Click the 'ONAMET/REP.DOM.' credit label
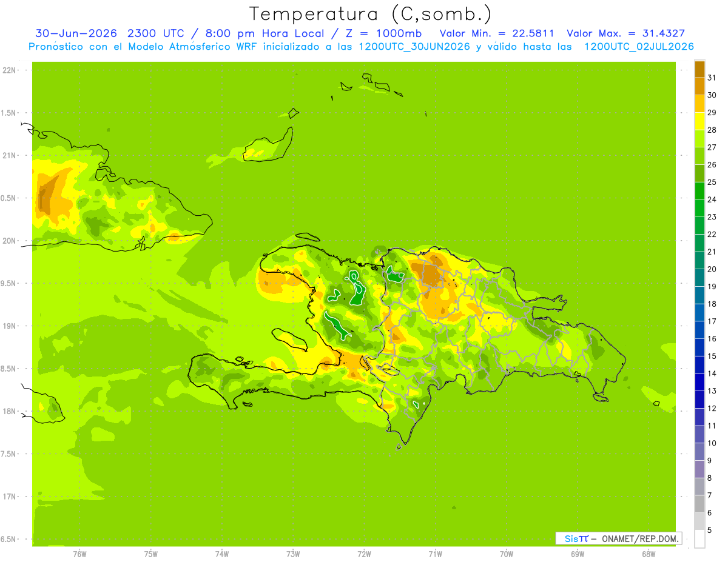Image resolution: width=728 pixels, height=562 pixels. click(641, 538)
